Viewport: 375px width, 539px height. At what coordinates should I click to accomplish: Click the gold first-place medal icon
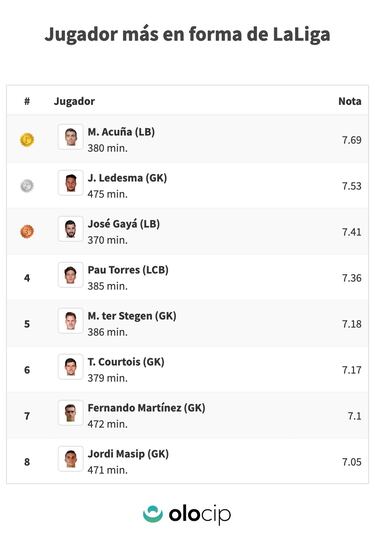pyautogui.click(x=27, y=140)
